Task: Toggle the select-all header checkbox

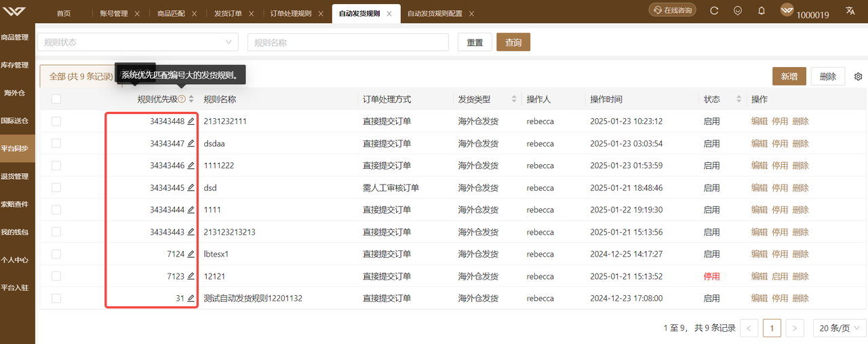Action: tap(56, 99)
